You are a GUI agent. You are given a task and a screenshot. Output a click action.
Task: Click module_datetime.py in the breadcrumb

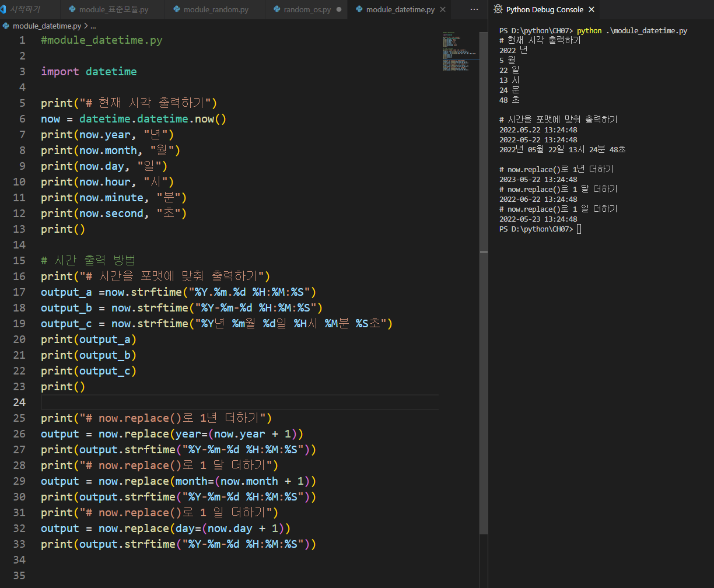(47, 26)
